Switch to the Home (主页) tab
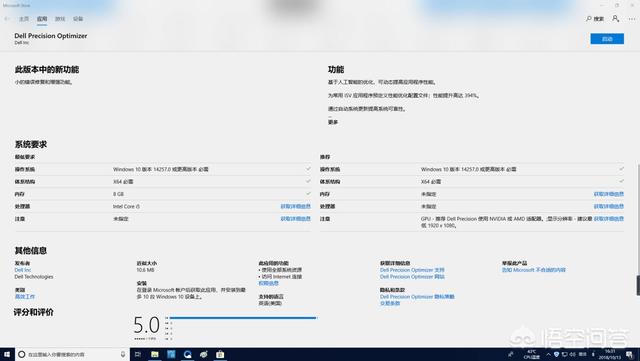 (x=24, y=19)
